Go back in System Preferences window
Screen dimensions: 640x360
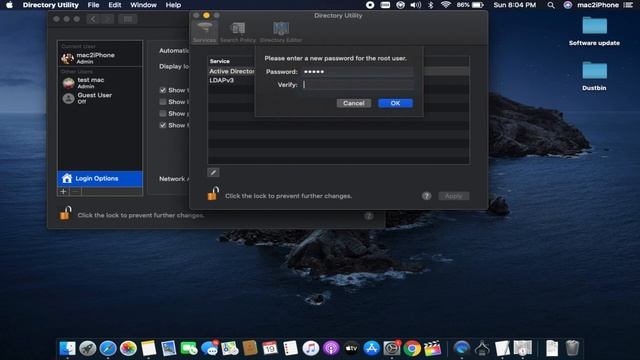[x=93, y=19]
